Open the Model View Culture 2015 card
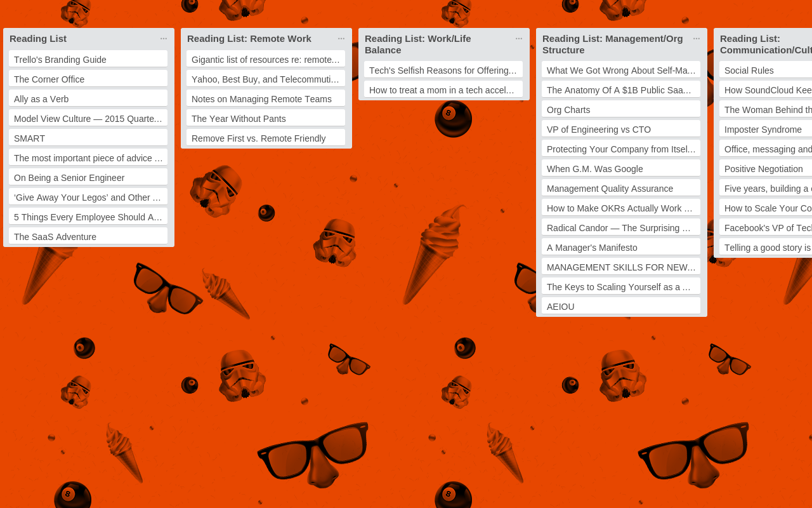 tap(88, 118)
